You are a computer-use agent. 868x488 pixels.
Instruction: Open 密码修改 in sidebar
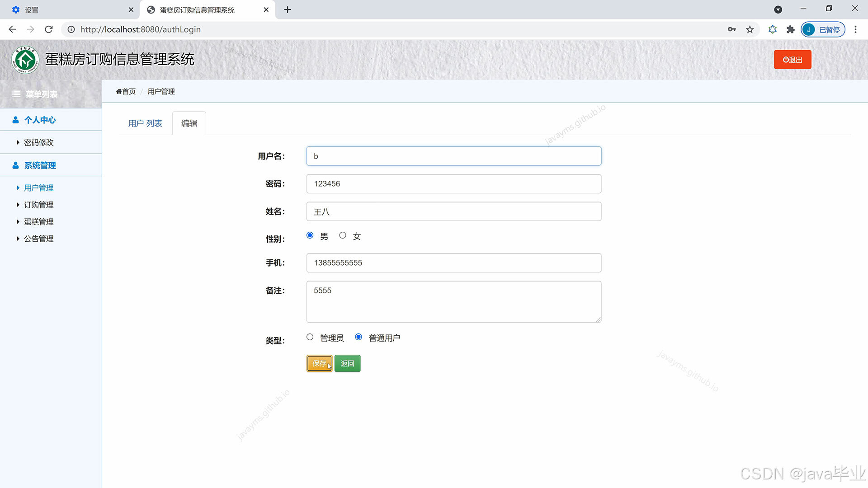coord(39,142)
